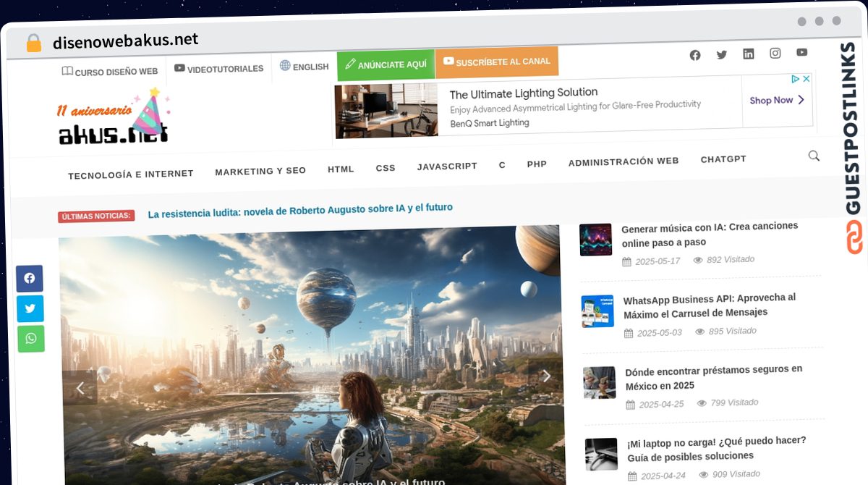The image size is (868, 485).
Task: Show the next slide in carousel
Action: (x=547, y=376)
